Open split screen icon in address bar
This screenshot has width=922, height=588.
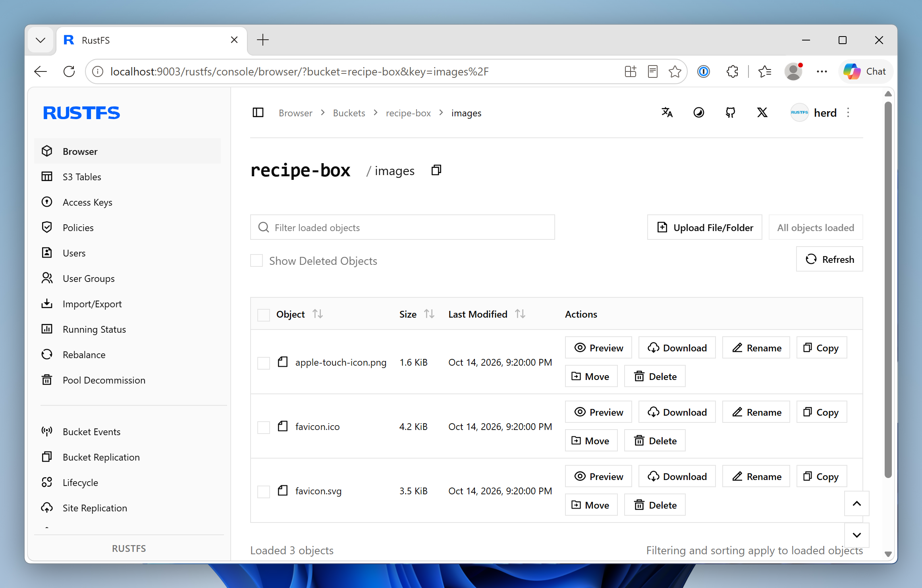631,71
